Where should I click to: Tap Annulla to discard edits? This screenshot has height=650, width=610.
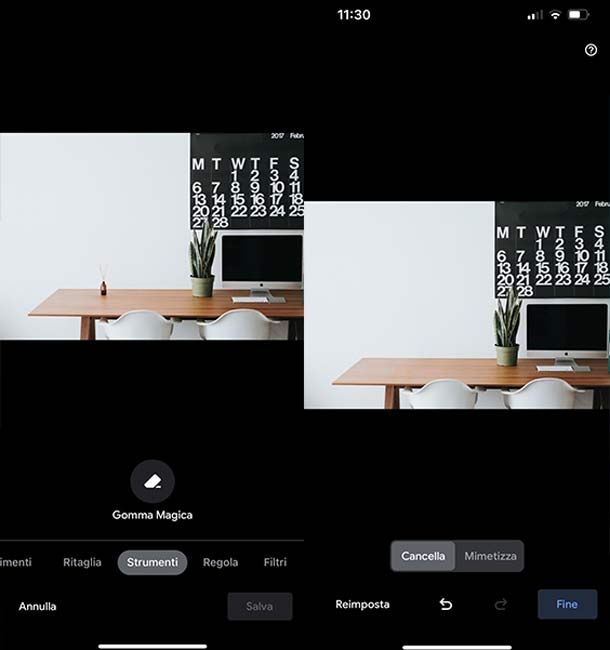tap(37, 606)
